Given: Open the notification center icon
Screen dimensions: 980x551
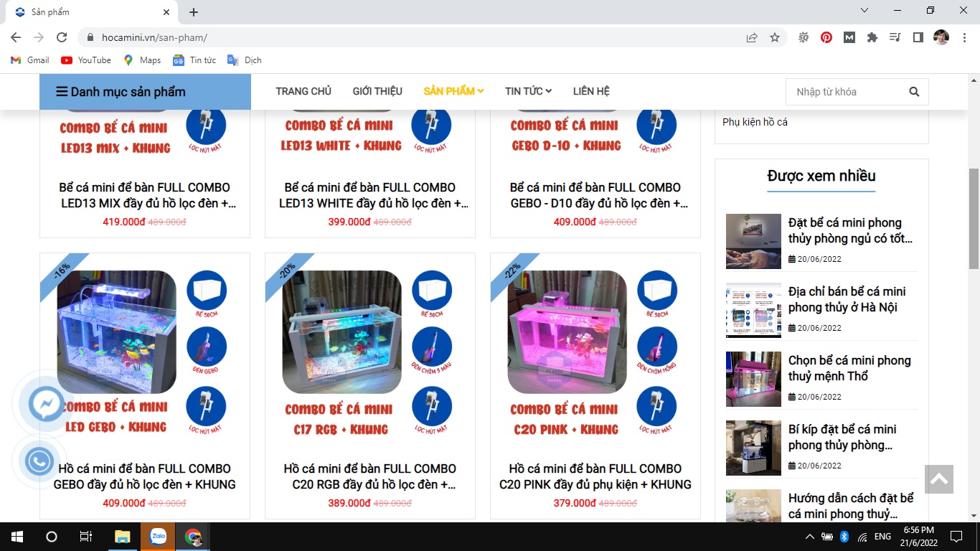Looking at the screenshot, I should 956,537.
